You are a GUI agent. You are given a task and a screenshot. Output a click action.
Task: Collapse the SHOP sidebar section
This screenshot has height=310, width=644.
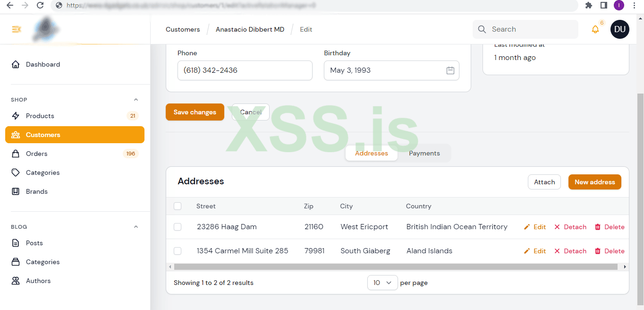click(136, 100)
